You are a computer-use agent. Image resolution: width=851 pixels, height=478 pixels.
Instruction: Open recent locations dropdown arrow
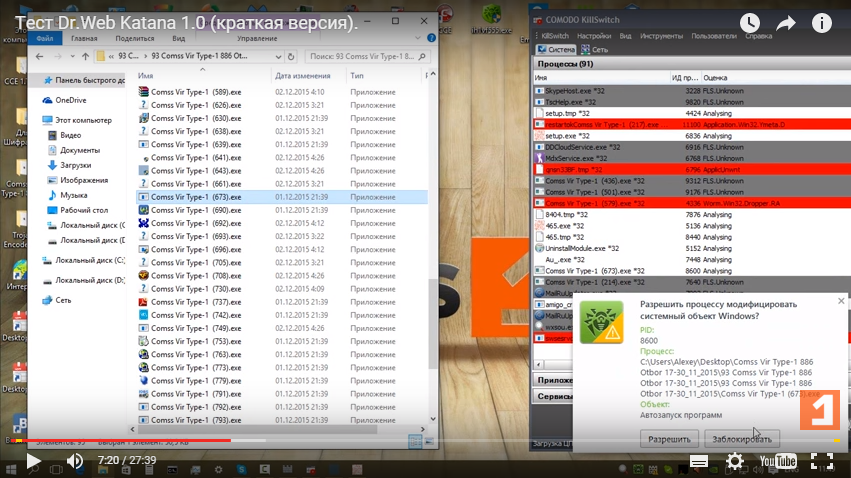click(72, 56)
